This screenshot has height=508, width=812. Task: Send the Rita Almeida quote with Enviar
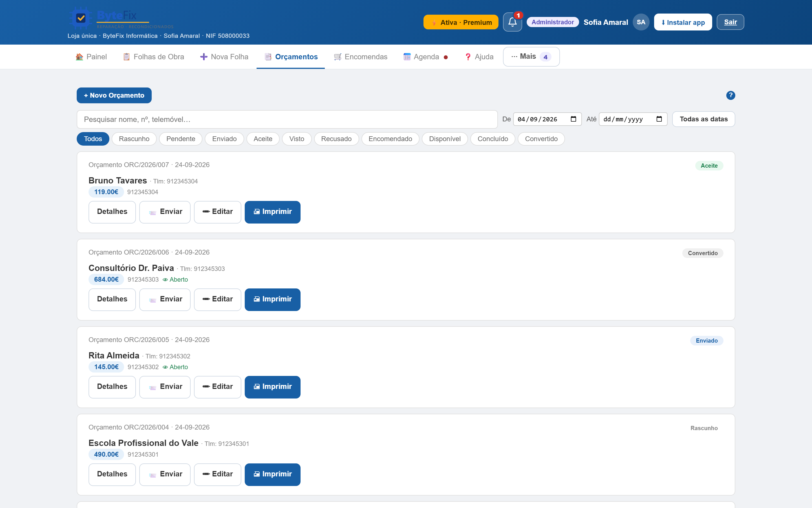[x=165, y=387]
